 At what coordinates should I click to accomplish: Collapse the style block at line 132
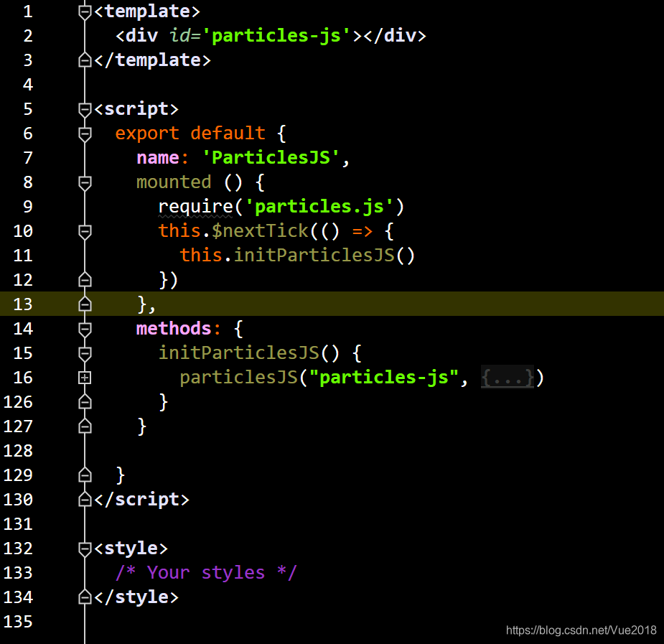click(85, 549)
